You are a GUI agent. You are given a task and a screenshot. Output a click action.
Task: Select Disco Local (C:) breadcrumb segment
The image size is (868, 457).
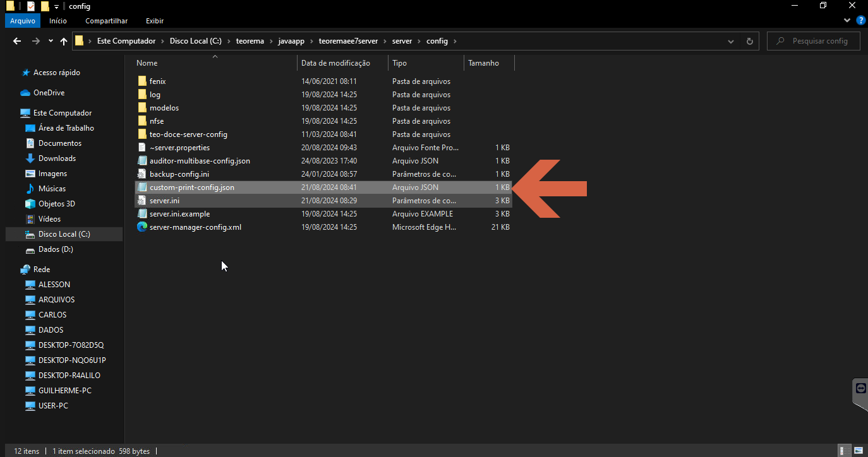click(x=196, y=41)
